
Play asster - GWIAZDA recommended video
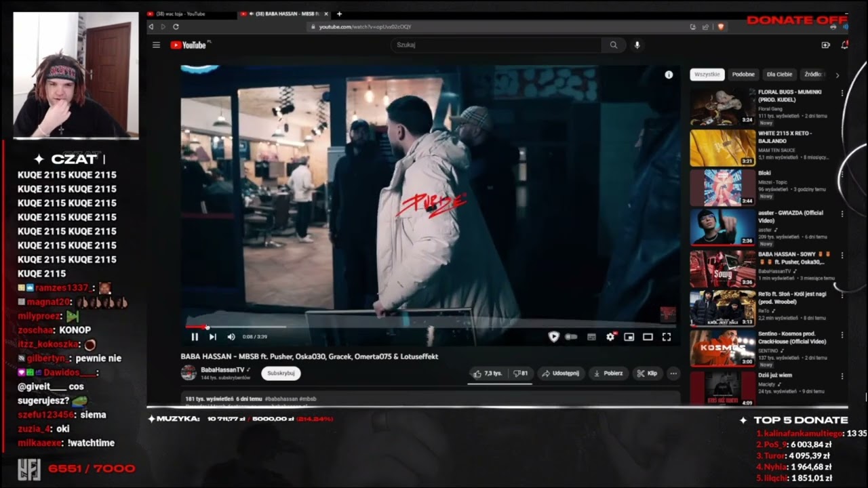pyautogui.click(x=723, y=228)
